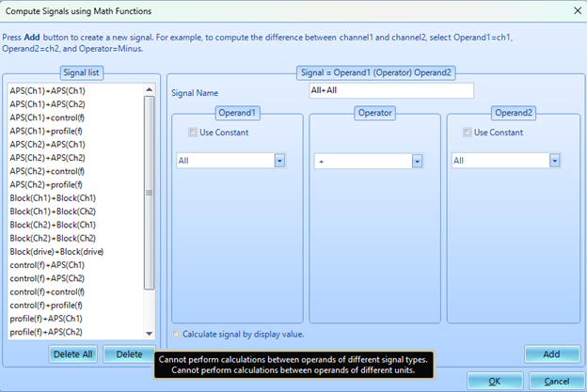
Task: Select Block(drive)+Block(drive) signal entry
Action: coord(56,252)
